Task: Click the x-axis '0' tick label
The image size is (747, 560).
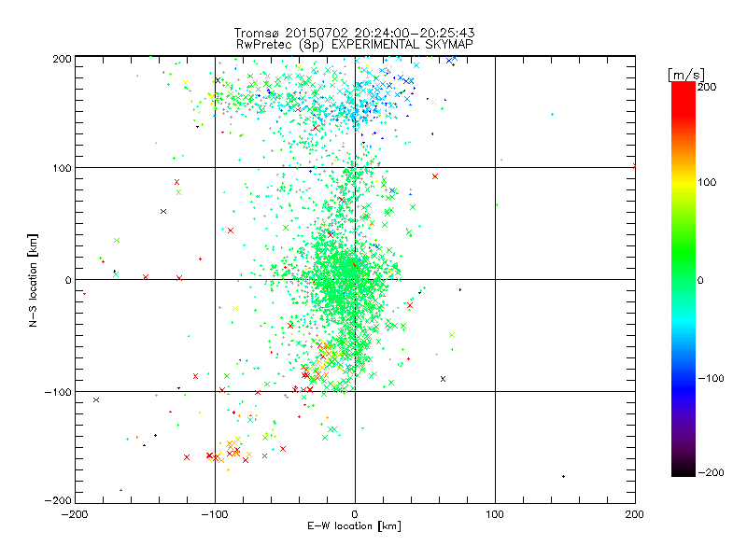Action: pos(355,514)
